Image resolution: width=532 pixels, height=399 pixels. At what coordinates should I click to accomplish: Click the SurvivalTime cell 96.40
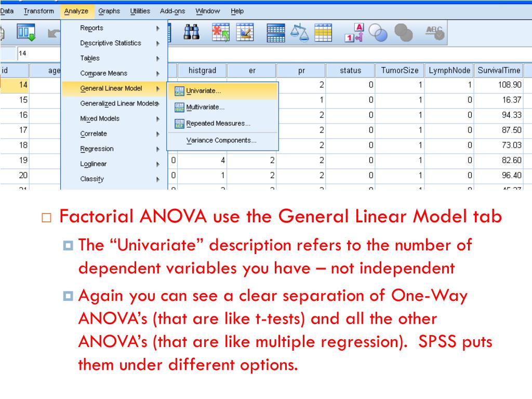(499, 176)
